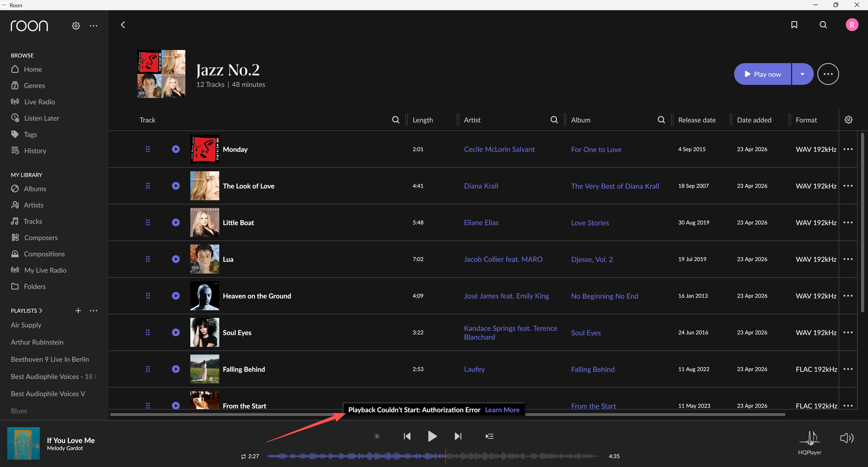
Task: Play the track The Look of Love
Action: (x=176, y=186)
